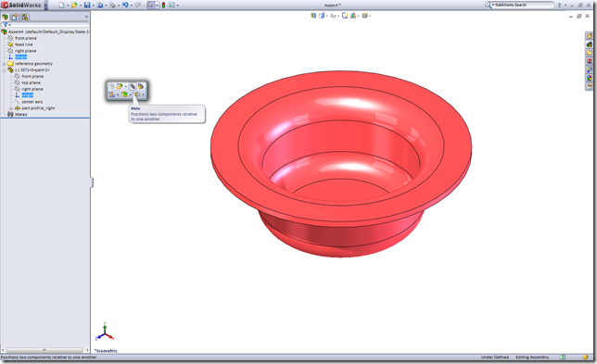Viewport: 597px width, 364px height.
Task: Click the Section View icon in heads-up toolbar
Action: 313,16
